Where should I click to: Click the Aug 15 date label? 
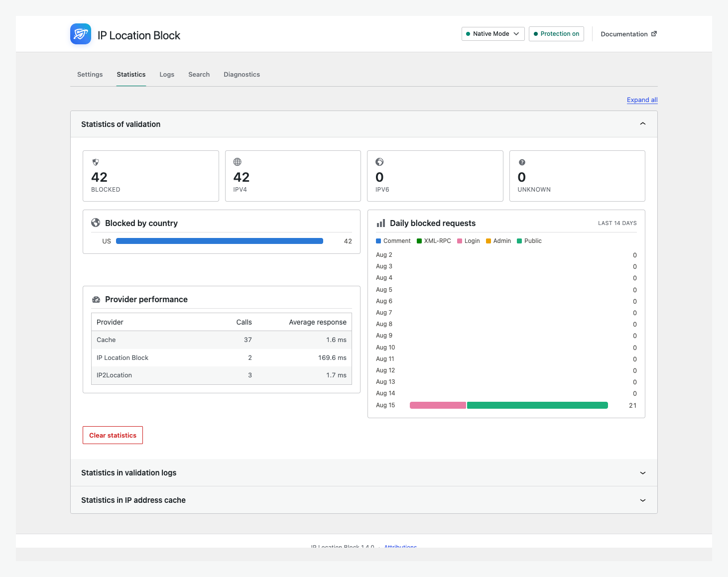[385, 405]
